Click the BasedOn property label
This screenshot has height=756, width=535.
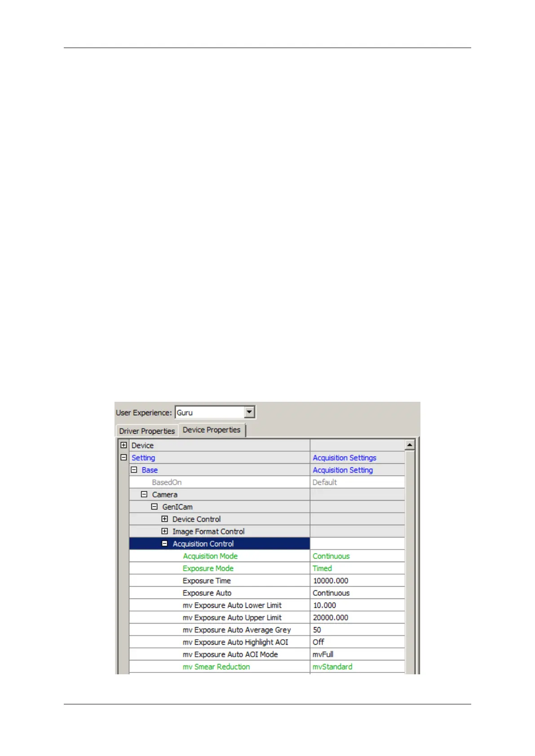pos(167,482)
